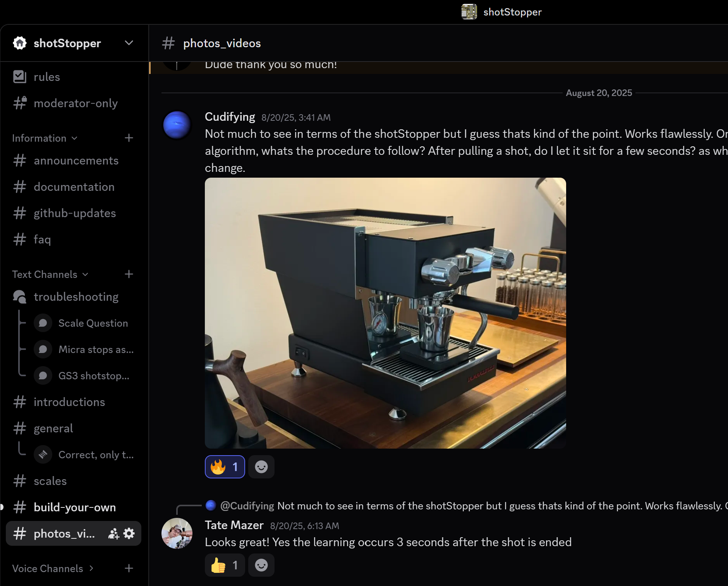
Task: Click Cudifying's profile avatar
Action: (177, 125)
